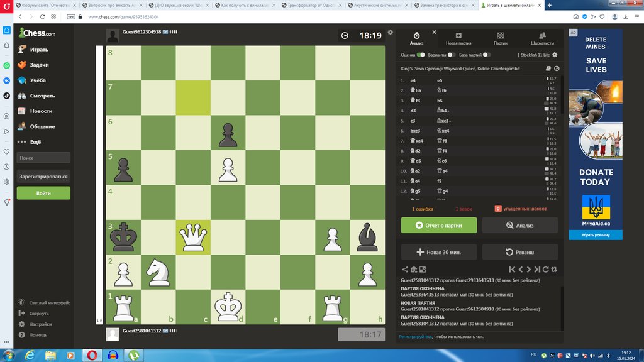Collapse the sidebar with Свернуть
Viewport: 644px width, 362px height.
38,314
